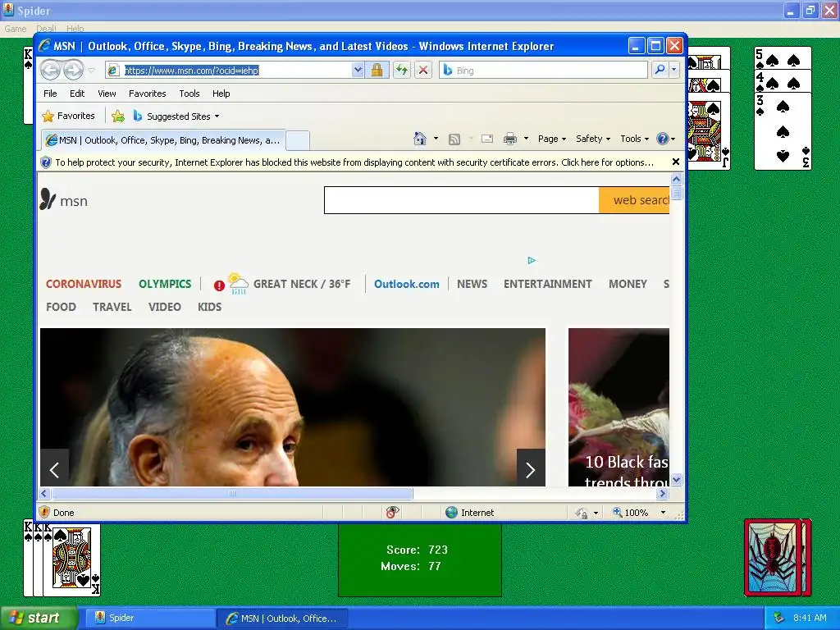Open the TRAVEL section link

click(x=112, y=307)
